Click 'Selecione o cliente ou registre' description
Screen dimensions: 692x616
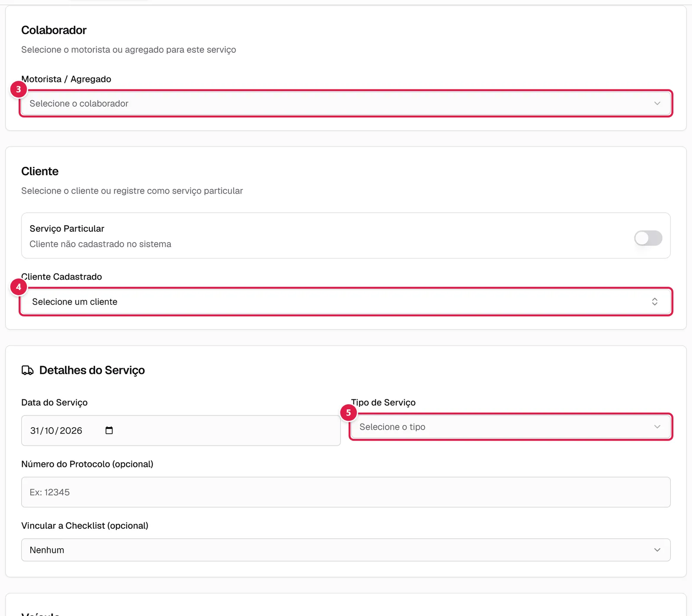(132, 191)
